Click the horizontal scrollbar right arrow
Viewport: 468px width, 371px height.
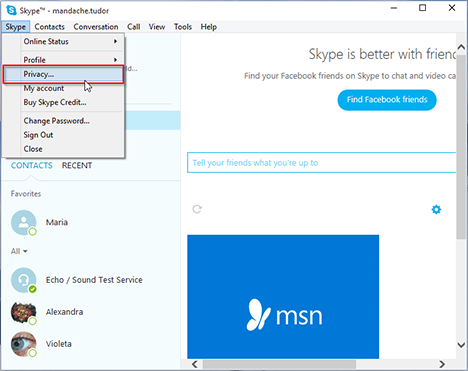pos(442,364)
